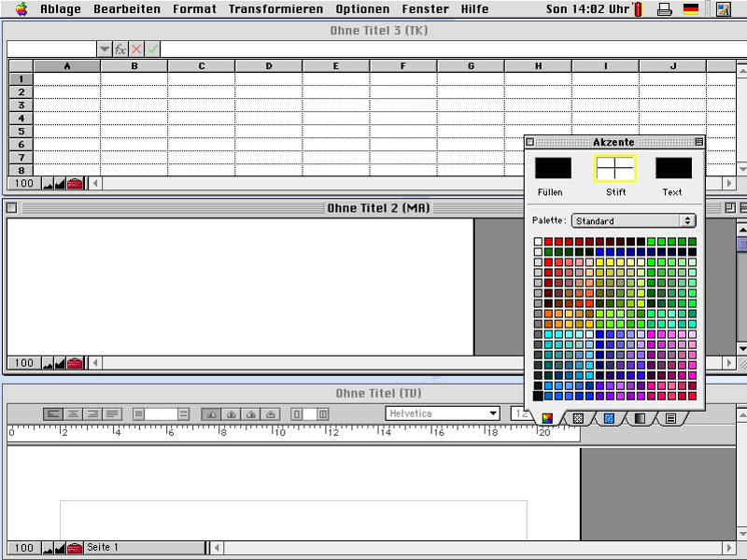This screenshot has height=560, width=747.
Task: Open the Transformieren menu
Action: point(275,9)
